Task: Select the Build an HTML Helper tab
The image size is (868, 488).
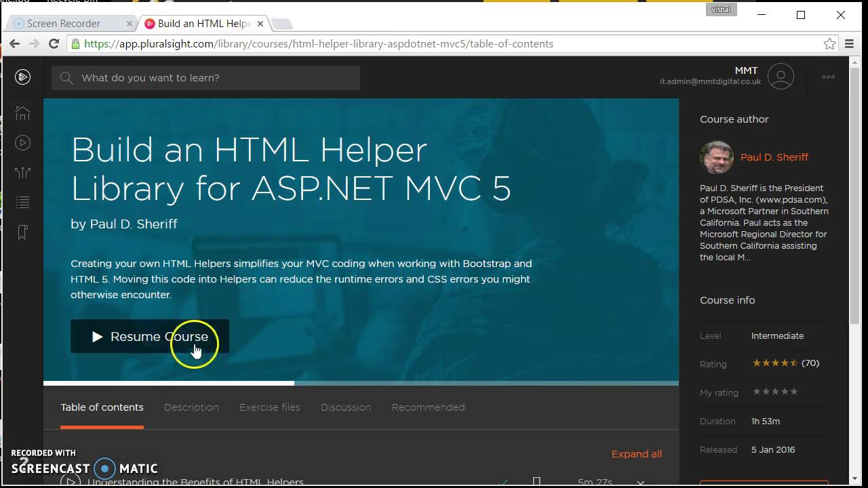Action: point(204,23)
